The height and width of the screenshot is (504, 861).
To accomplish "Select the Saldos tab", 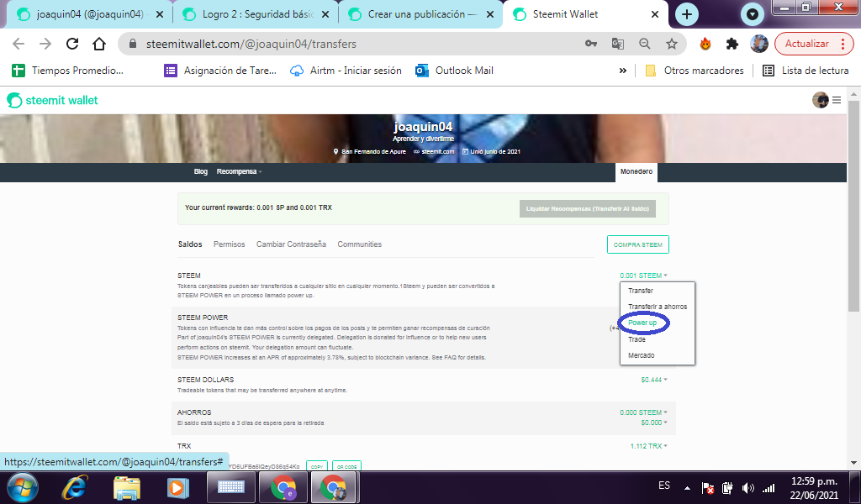I will coord(190,244).
